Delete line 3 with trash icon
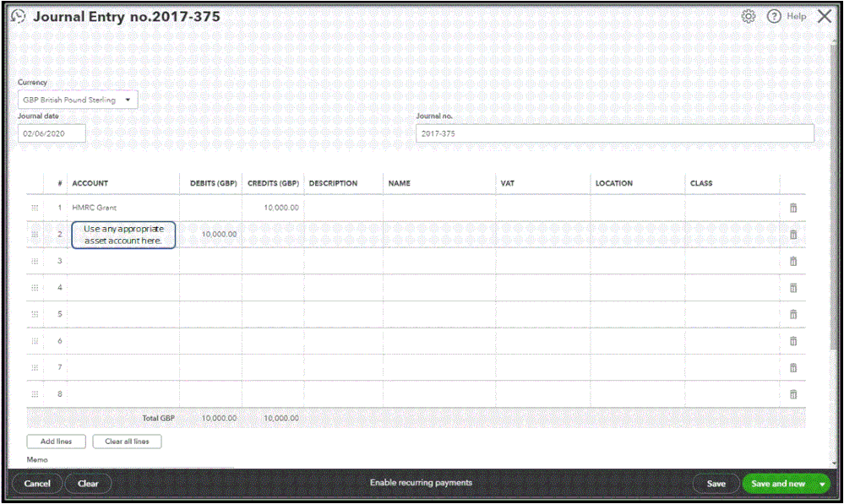Viewport: 844px width, 504px height. click(792, 261)
